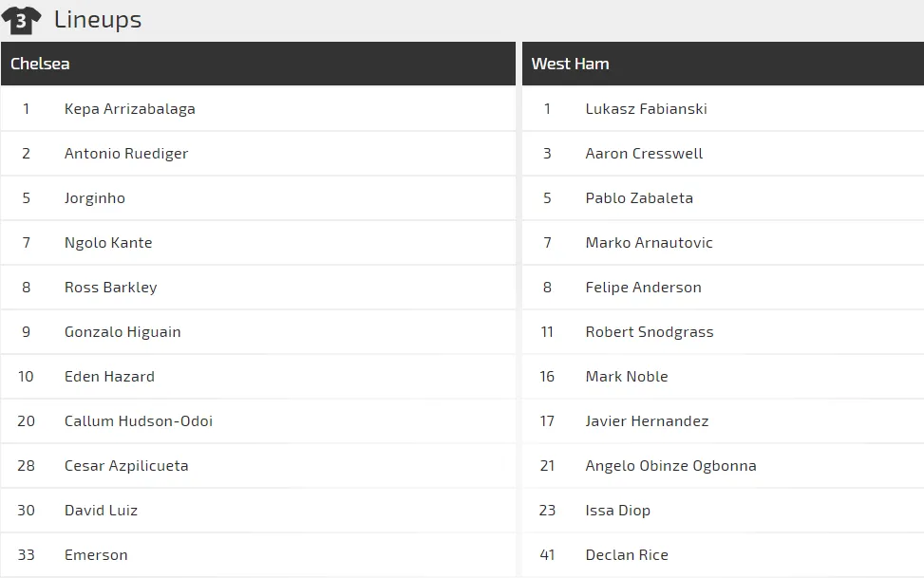Open Felipe Anderson's profile
The image size is (924, 578).
(x=643, y=288)
